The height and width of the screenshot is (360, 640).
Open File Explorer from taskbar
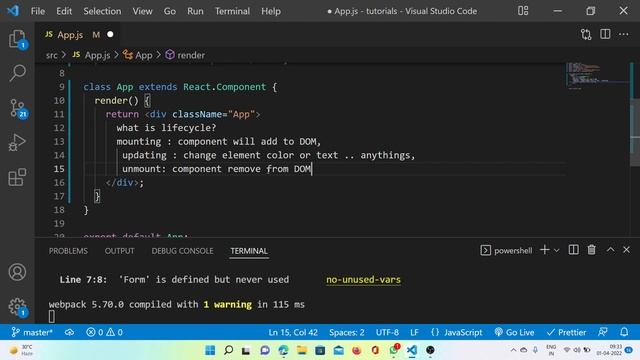(302, 350)
